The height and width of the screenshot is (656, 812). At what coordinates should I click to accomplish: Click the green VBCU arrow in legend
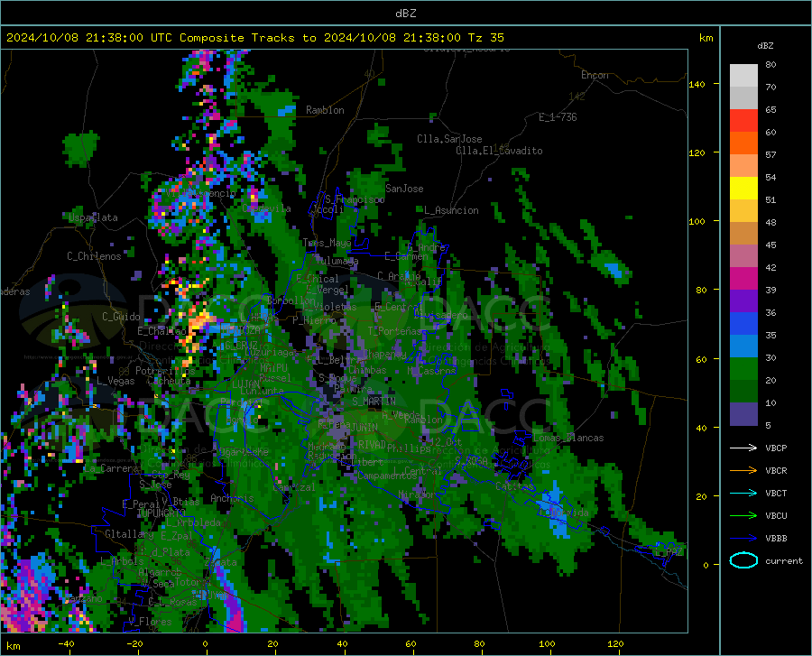743,516
